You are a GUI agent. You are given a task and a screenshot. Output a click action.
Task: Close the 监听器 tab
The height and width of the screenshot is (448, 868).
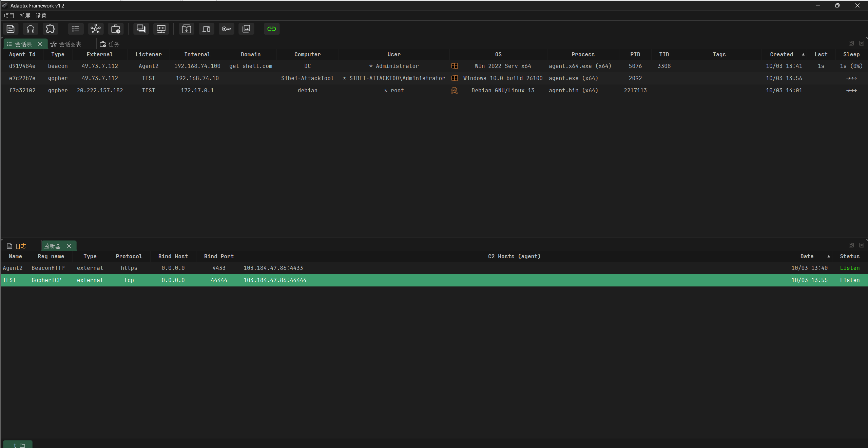click(69, 246)
